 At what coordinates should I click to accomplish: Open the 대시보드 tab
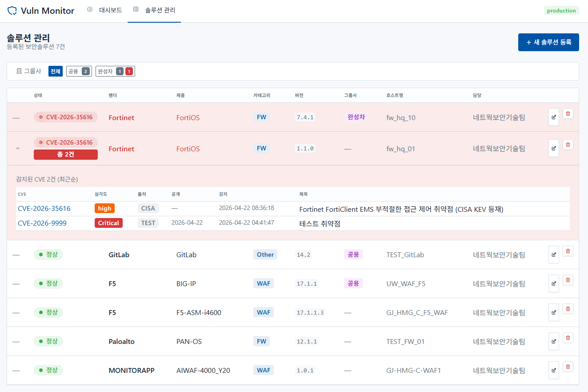[105, 10]
